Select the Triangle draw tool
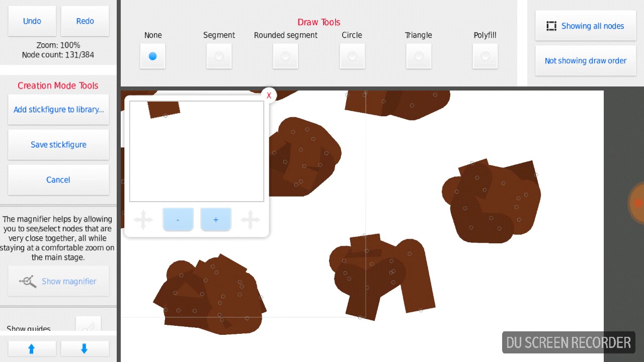 (419, 56)
